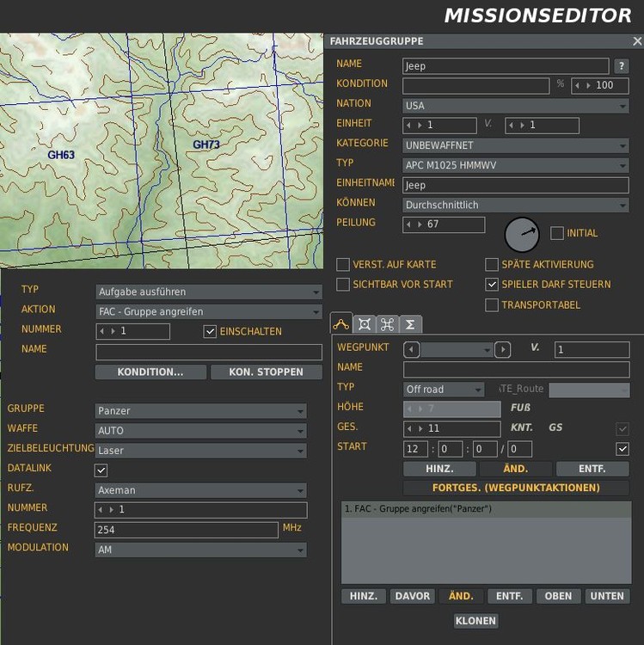Close the Fahrzeuggruppe panel
Viewport: 644px width, 645px height.
pos(636,41)
